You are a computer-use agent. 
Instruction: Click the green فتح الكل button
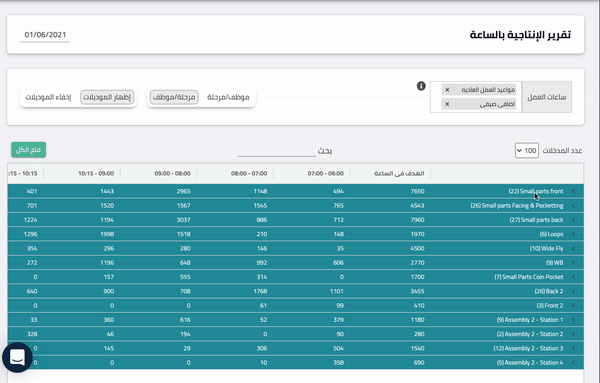coord(29,150)
